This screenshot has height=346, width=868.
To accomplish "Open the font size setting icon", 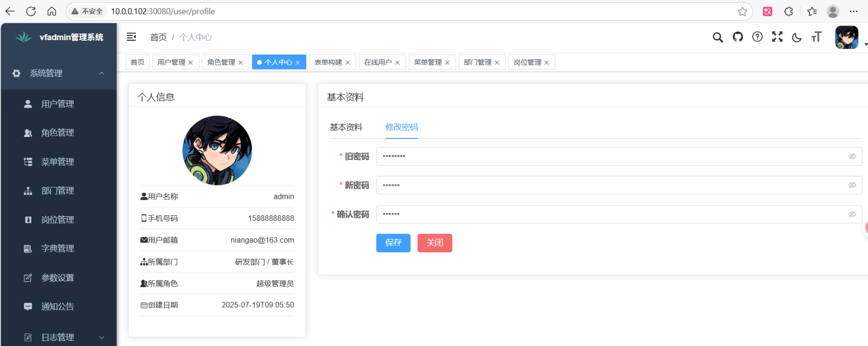I will [817, 37].
